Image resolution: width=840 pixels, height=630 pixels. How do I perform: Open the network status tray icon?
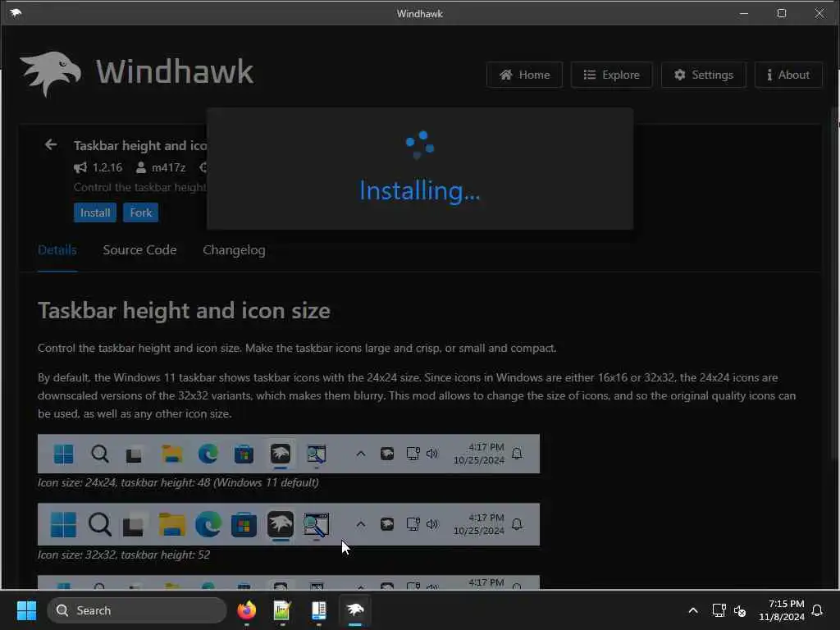point(719,610)
